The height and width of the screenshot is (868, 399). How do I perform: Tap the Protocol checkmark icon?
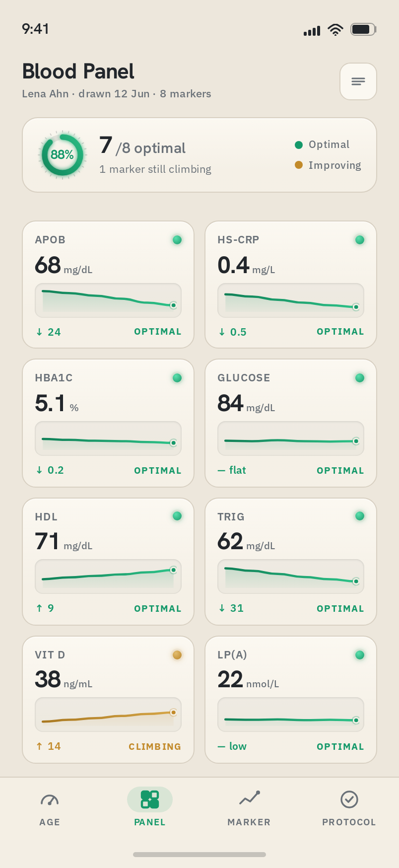pos(349,799)
